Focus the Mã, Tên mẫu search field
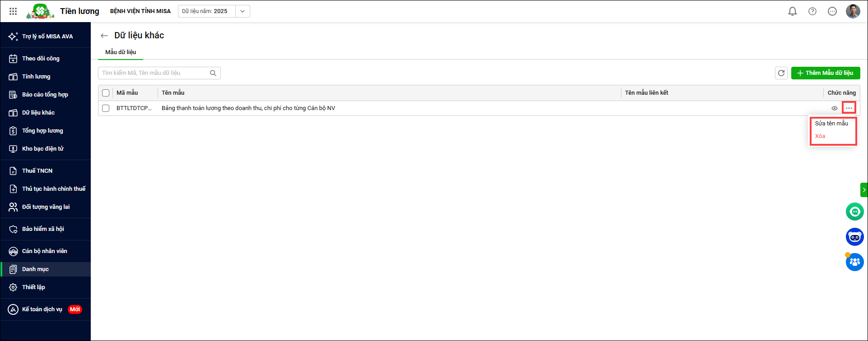This screenshot has width=868, height=341. (x=154, y=73)
